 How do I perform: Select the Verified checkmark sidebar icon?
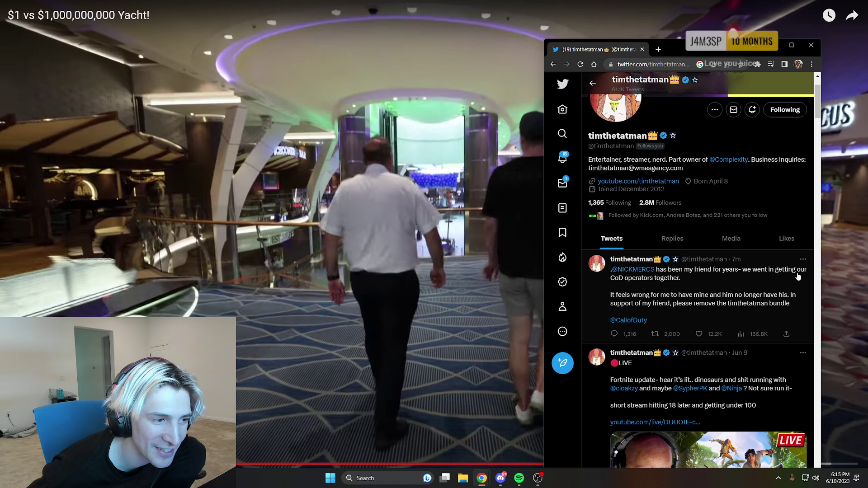pyautogui.click(x=562, y=282)
